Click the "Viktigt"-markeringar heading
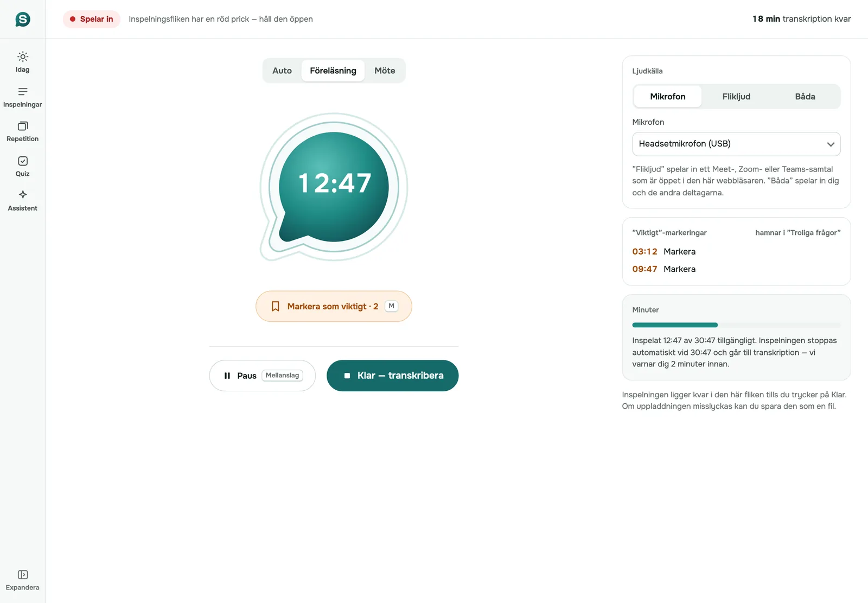This screenshot has height=603, width=868. (669, 233)
